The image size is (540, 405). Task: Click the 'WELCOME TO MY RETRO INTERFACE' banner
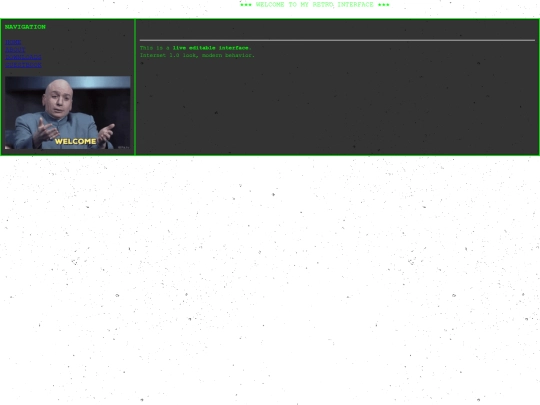(314, 4)
